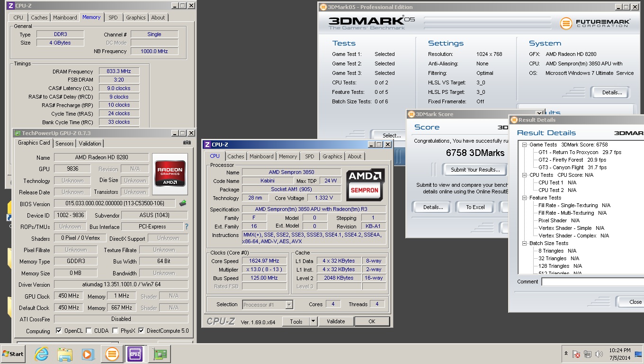Show hidden tray icons arrow

point(566,354)
